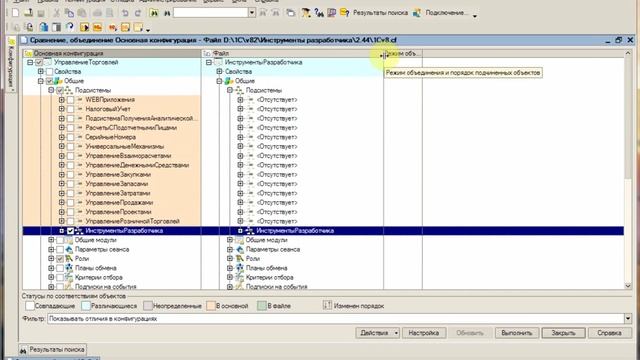Viewport: 640px width, 360px height.
Task: Click the Режим объ... column header
Action: click(x=403, y=53)
